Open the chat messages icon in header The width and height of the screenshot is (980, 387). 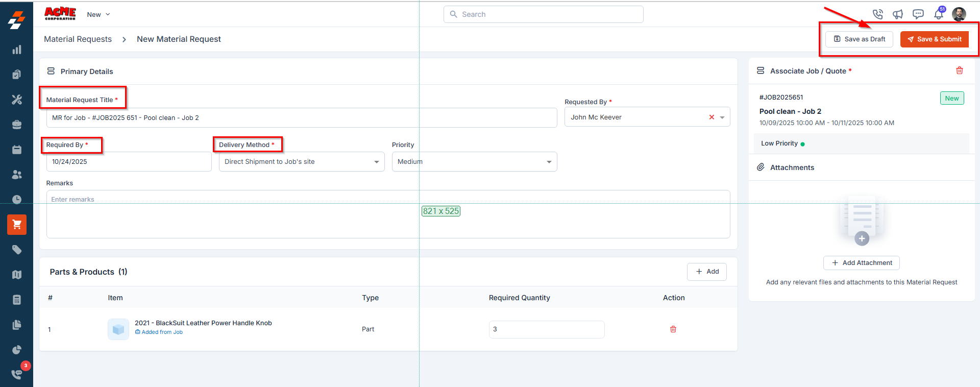point(918,14)
